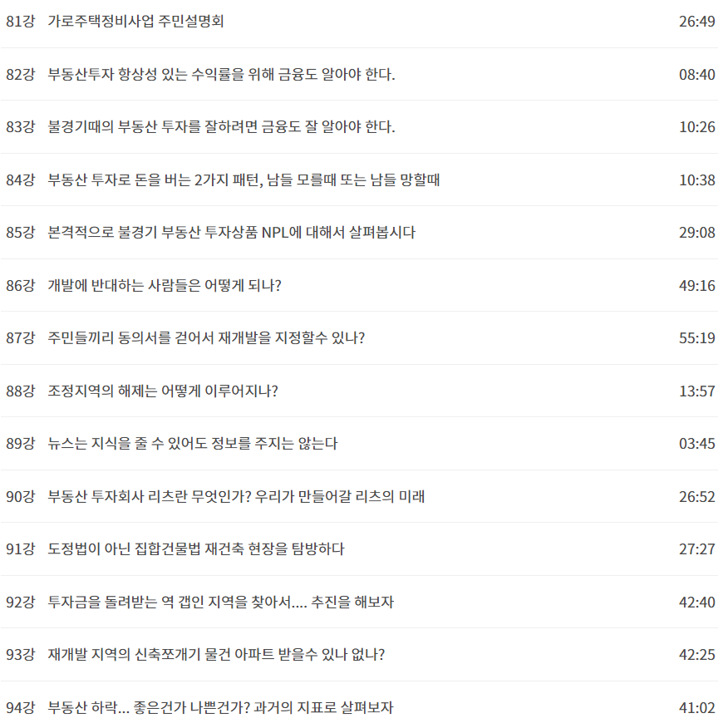Open 91강 집합건물법 재건축 현장 lecture
This screenshot has width=718, height=728.
click(x=359, y=548)
